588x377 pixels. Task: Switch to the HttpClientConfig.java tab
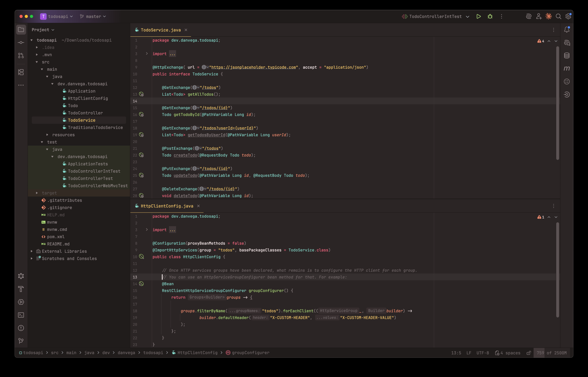(167, 206)
